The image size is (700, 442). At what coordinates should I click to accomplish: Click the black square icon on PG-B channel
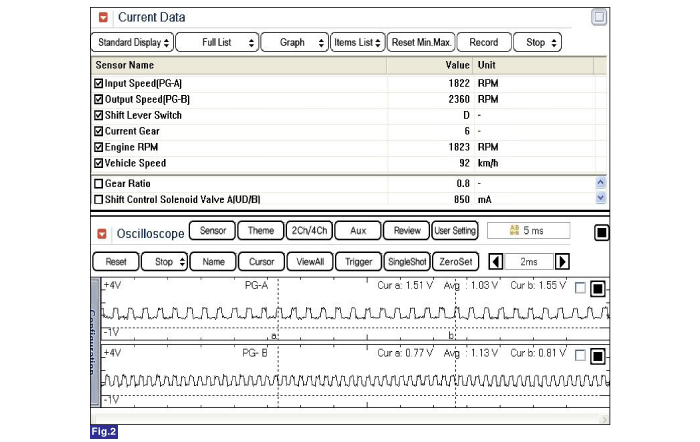click(597, 356)
